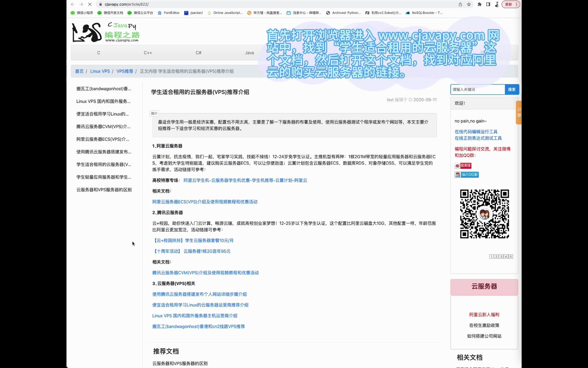Open 腾讯云服务器CVM(VPS)介绍及使用视频教程 link
Screen dimensions: 588x368
tap(206, 273)
